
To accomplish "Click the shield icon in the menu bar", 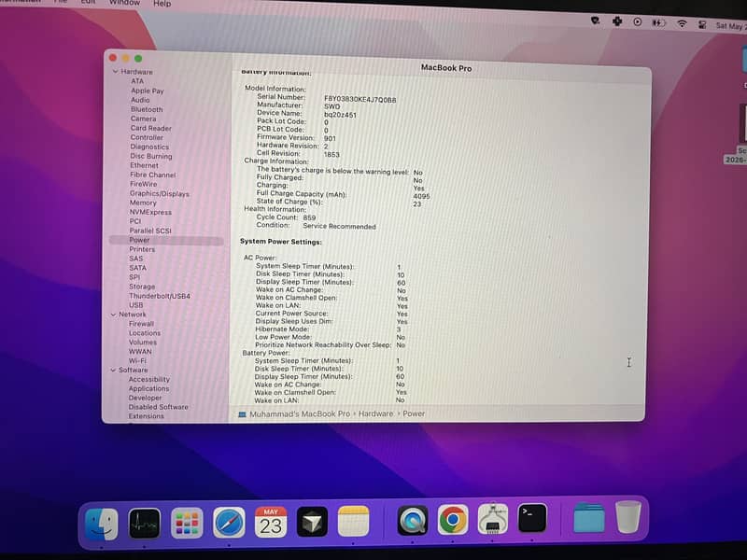I will pyautogui.click(x=595, y=21).
